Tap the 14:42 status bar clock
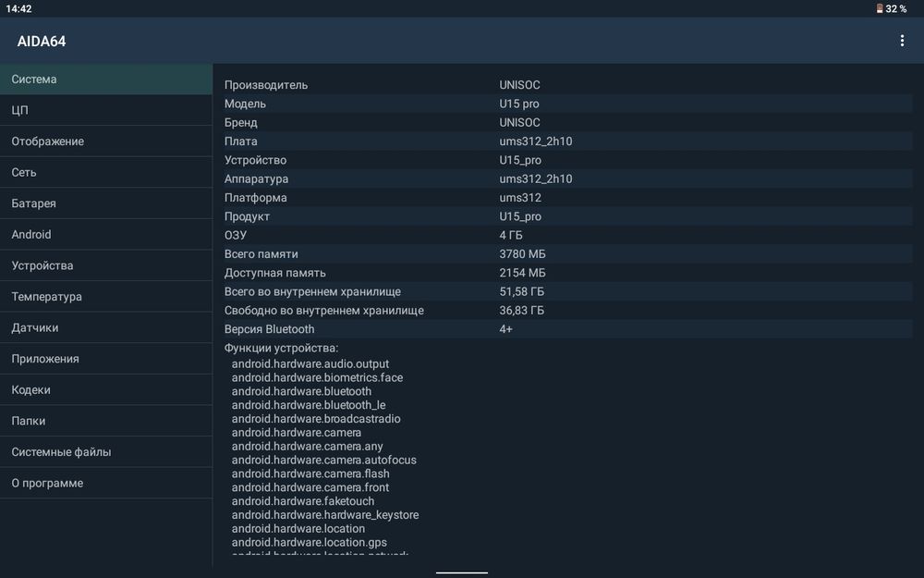Viewport: 924px width, 578px height. click(x=18, y=9)
